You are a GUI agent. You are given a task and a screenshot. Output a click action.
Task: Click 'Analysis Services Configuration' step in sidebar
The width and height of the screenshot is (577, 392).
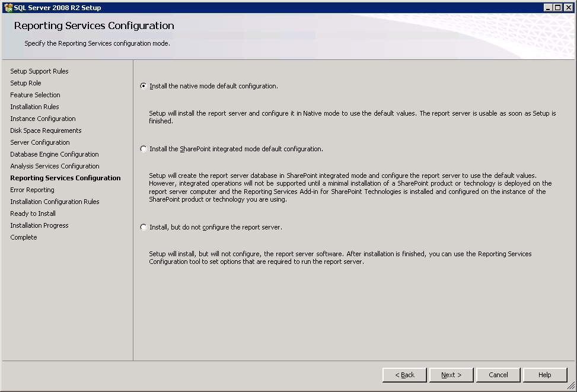pos(55,166)
